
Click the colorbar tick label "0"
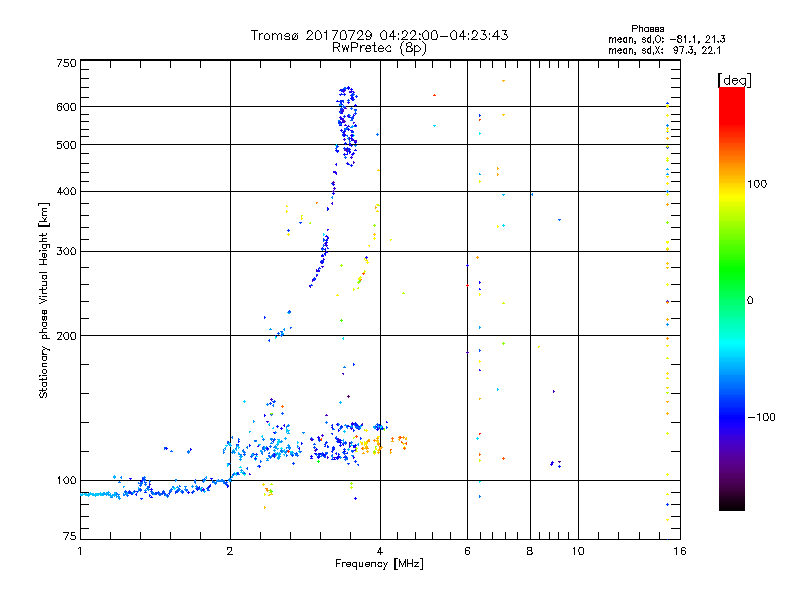click(x=750, y=301)
